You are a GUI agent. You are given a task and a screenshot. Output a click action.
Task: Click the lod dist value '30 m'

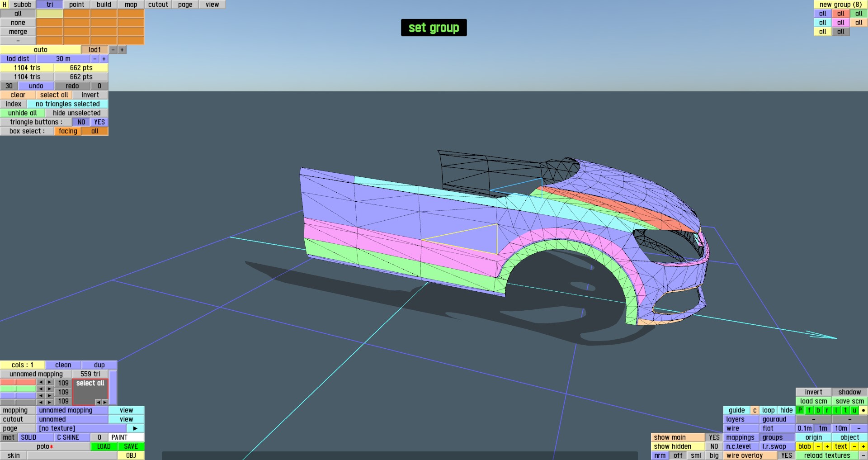point(63,59)
